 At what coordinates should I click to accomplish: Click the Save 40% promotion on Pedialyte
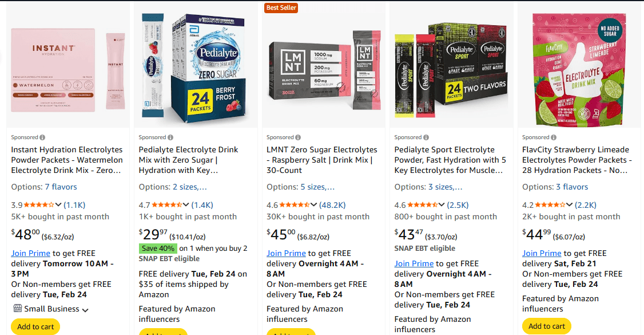(x=158, y=248)
